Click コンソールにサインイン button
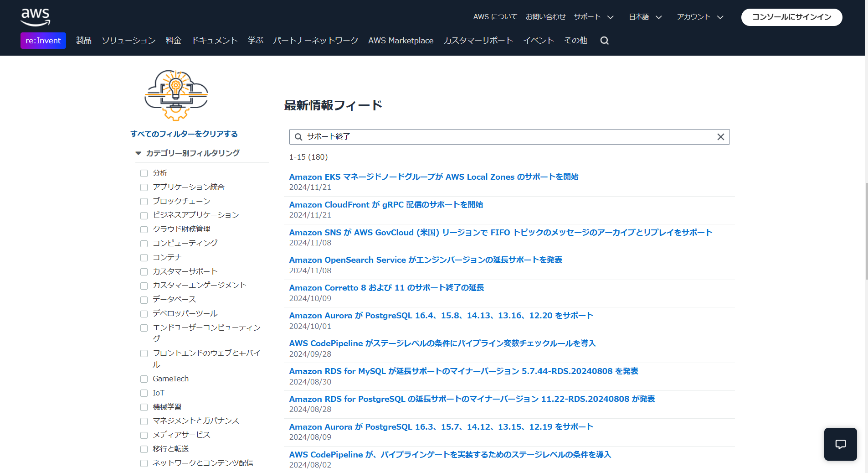Image resolution: width=868 pixels, height=473 pixels. 791,17
